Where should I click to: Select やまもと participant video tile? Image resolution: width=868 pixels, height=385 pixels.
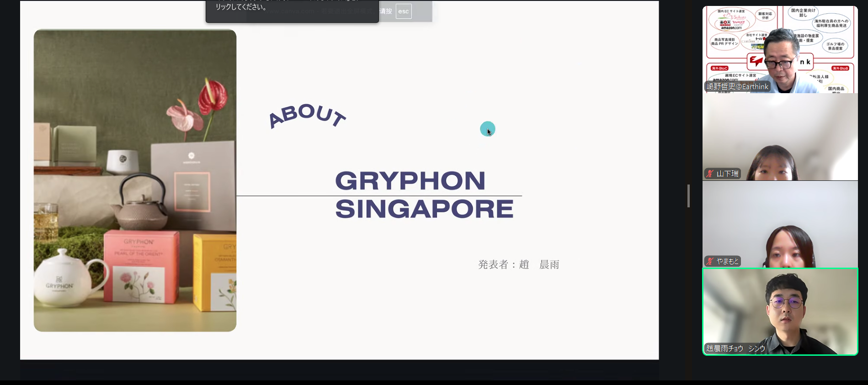780,224
